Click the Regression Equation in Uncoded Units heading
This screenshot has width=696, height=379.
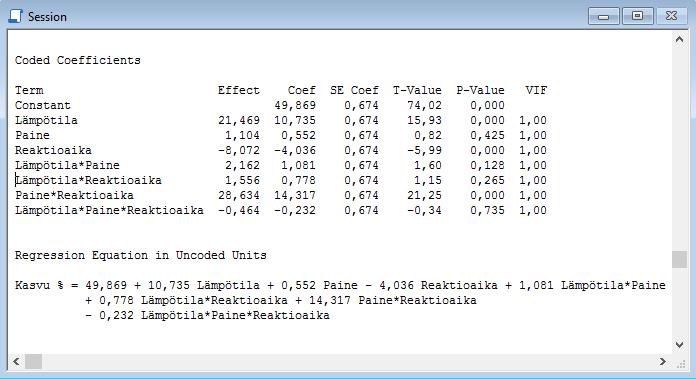(141, 256)
